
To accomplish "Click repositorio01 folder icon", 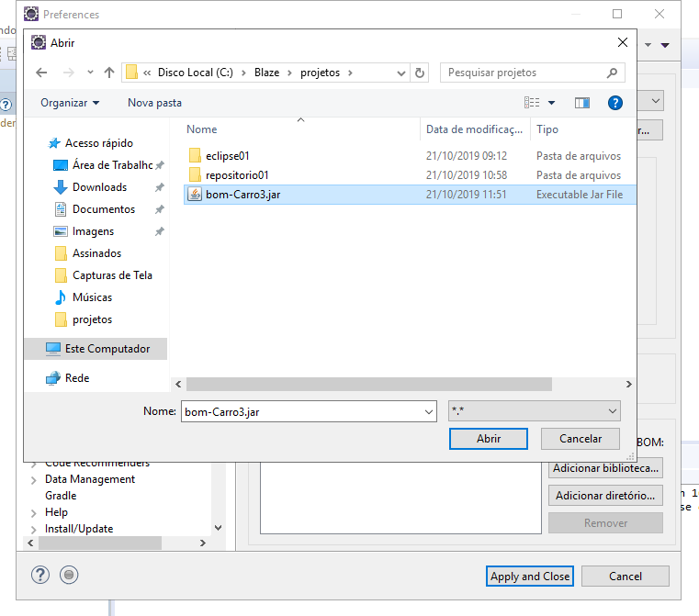I will pyautogui.click(x=195, y=174).
